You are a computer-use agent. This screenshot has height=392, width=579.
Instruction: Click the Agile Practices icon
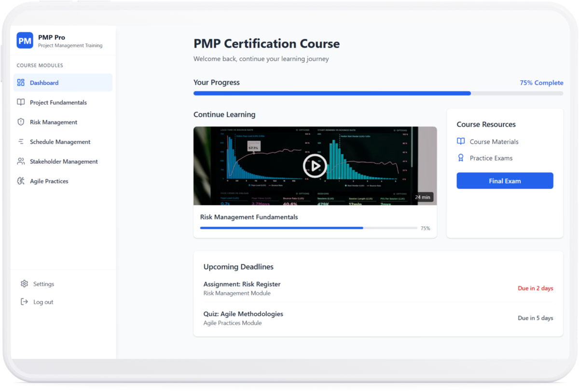21,181
